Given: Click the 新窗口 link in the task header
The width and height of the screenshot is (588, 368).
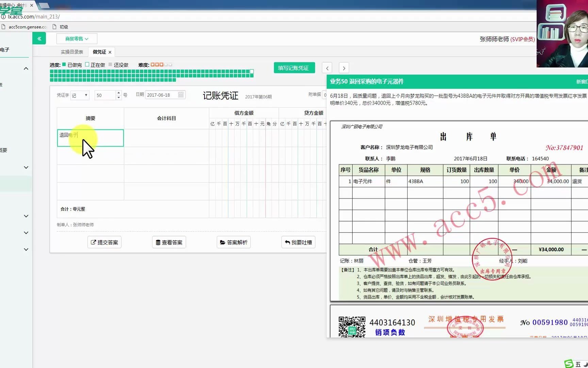Looking at the screenshot, I should point(582,82).
